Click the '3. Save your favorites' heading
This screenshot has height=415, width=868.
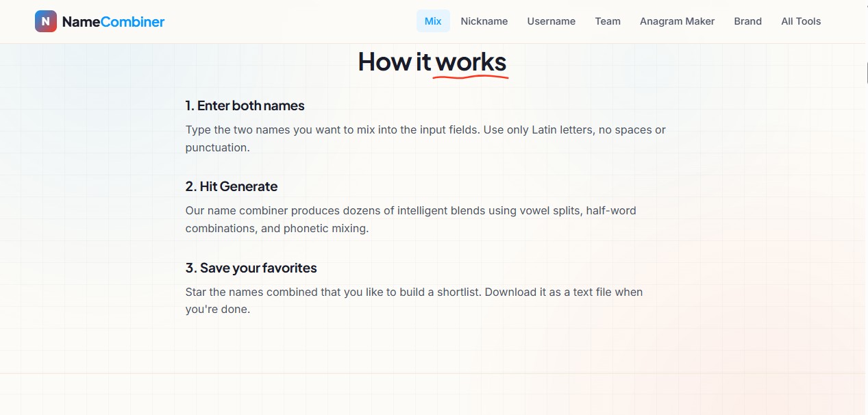[251, 268]
